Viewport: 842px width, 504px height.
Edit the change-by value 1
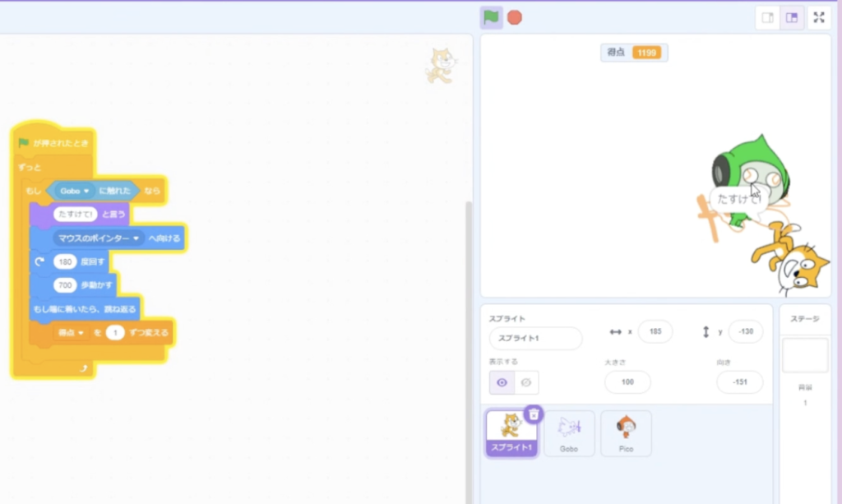coord(115,333)
